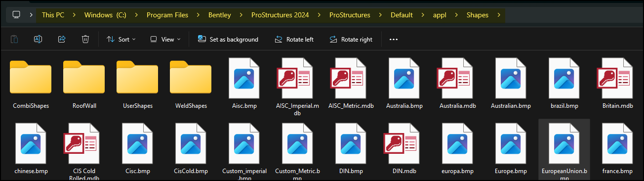This screenshot has width=644, height=181.
Task: Expand chevron after Program Files breadcrumb
Action: tap(199, 15)
